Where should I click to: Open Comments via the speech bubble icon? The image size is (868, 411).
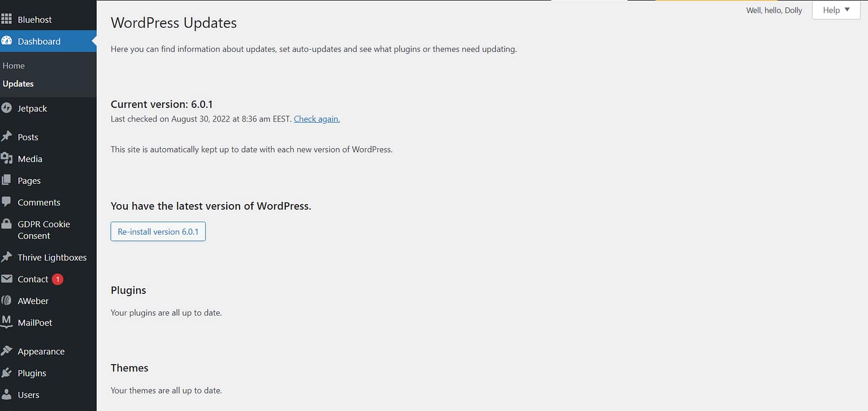(x=8, y=202)
